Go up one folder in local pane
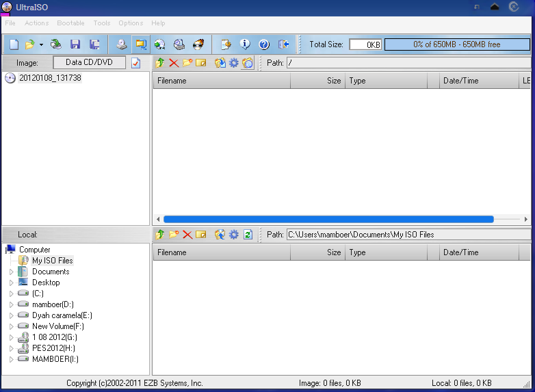Viewport: 535px width, 392px height. click(x=159, y=235)
